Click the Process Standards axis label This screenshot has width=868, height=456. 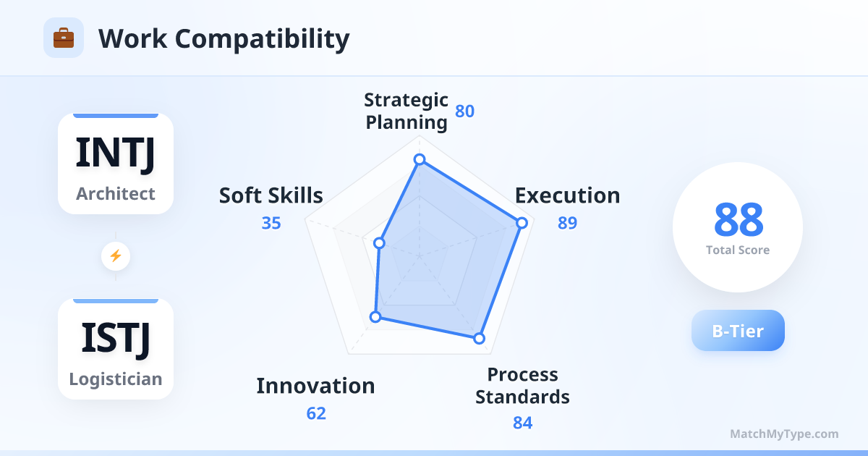click(522, 386)
